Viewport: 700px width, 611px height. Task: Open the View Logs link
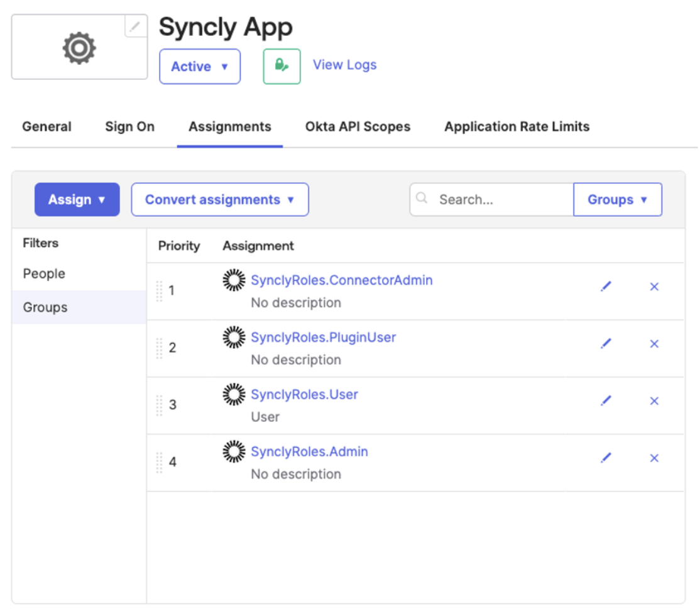(344, 65)
